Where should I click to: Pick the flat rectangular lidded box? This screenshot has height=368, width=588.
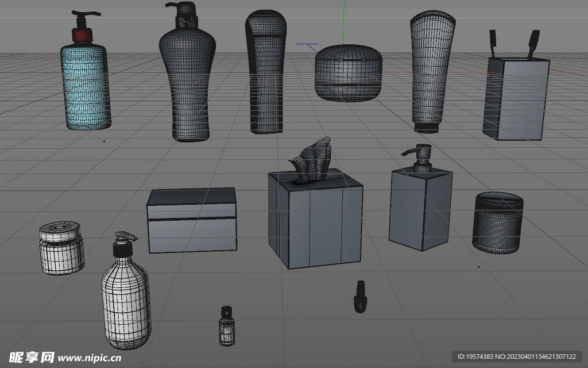(192, 221)
